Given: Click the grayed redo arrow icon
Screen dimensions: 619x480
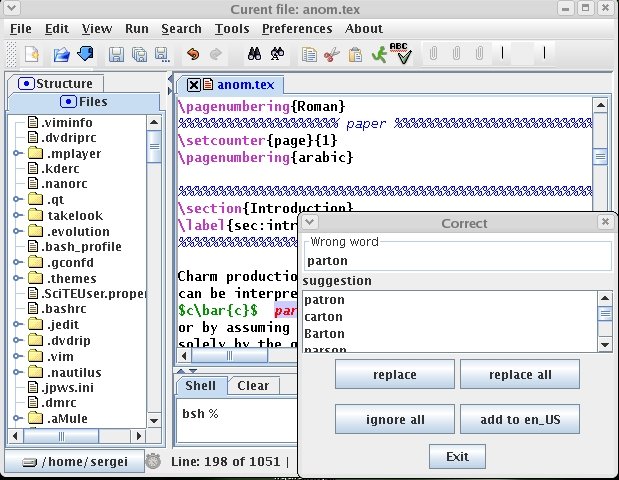Looking at the screenshot, I should point(216,54).
